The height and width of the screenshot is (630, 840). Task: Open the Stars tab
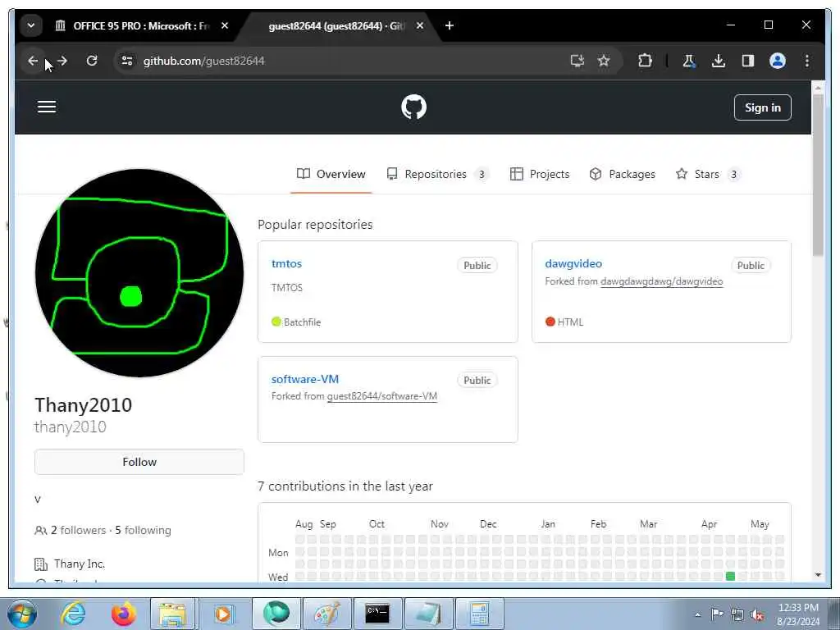point(708,174)
